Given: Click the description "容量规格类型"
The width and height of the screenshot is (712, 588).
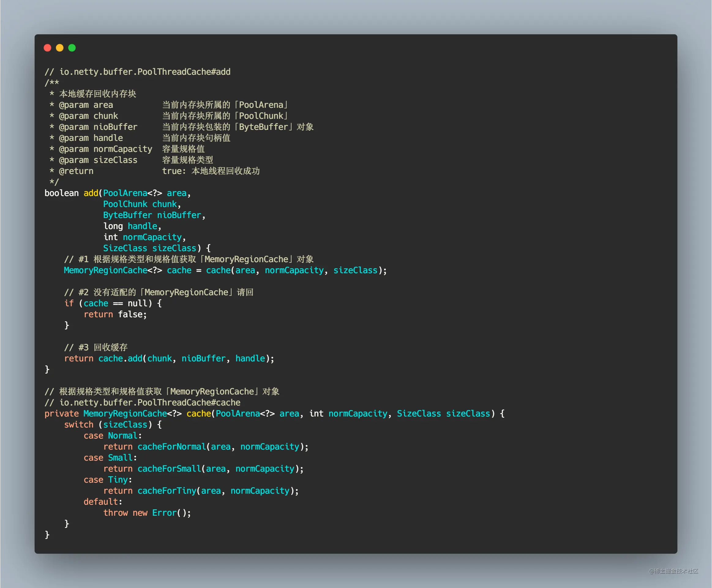Looking at the screenshot, I should [188, 160].
